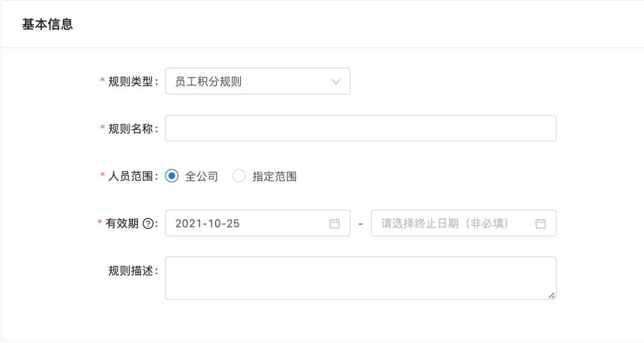Click the chevron arrow of the 规则类型 selector
The image size is (644, 343).
coord(336,81)
